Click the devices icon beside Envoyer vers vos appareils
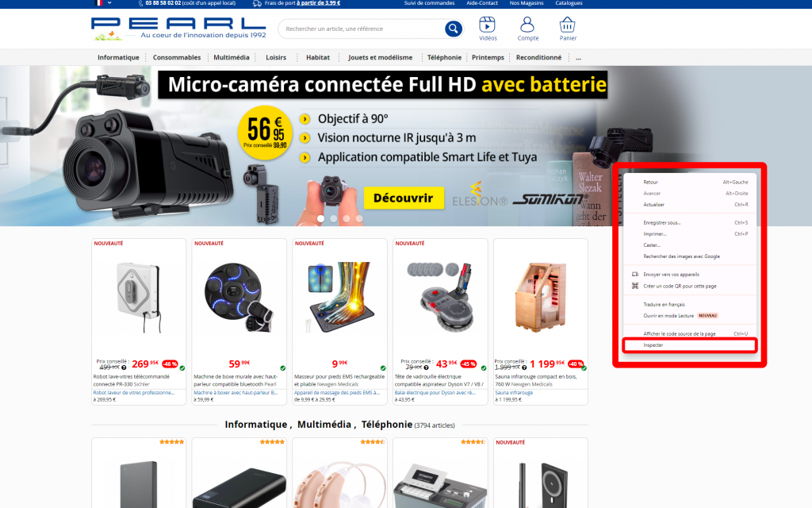 [x=635, y=274]
